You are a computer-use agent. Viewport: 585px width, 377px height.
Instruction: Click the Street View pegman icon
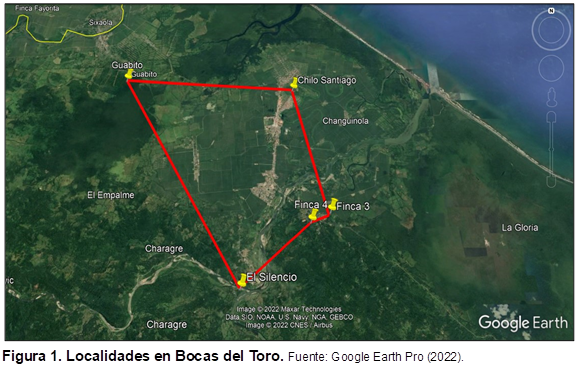click(x=551, y=98)
